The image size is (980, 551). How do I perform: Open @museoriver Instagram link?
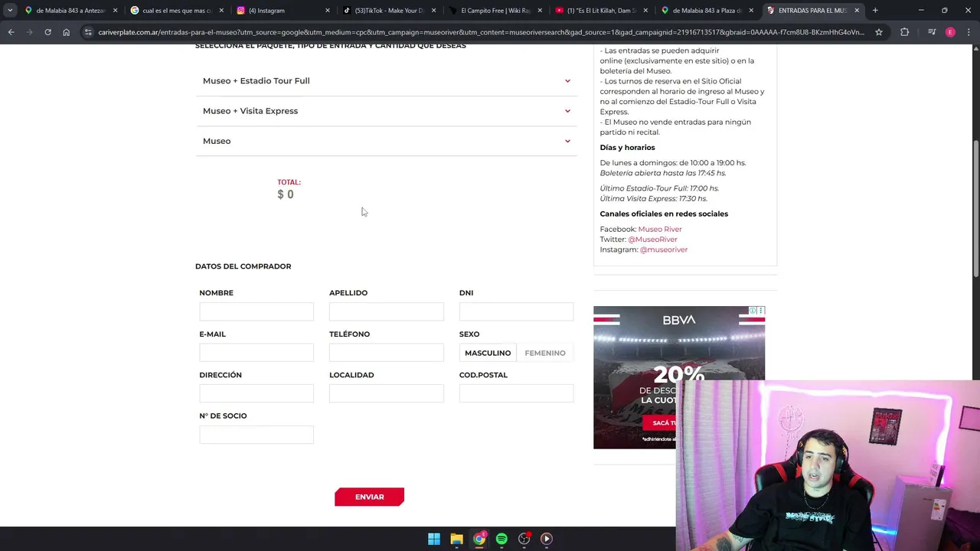(664, 249)
